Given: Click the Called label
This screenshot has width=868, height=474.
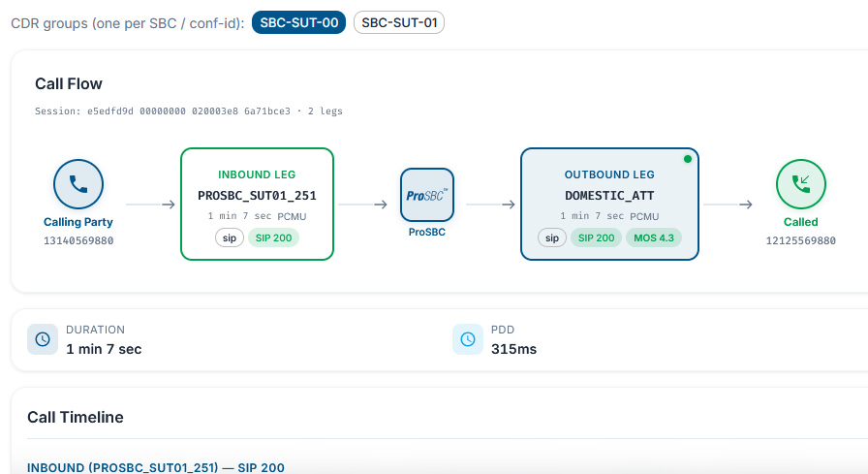Looking at the screenshot, I should 800,222.
